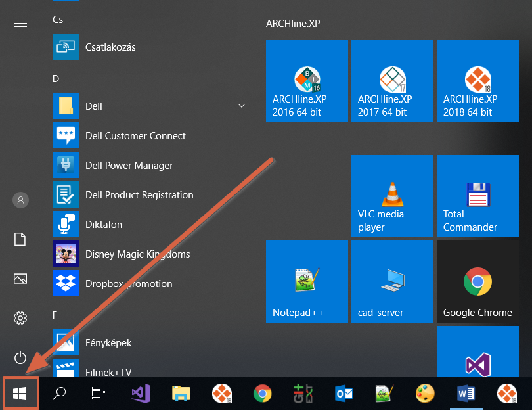
Task: Open ARCHline.XP 18 icon next to Explorer
Action: (x=222, y=394)
